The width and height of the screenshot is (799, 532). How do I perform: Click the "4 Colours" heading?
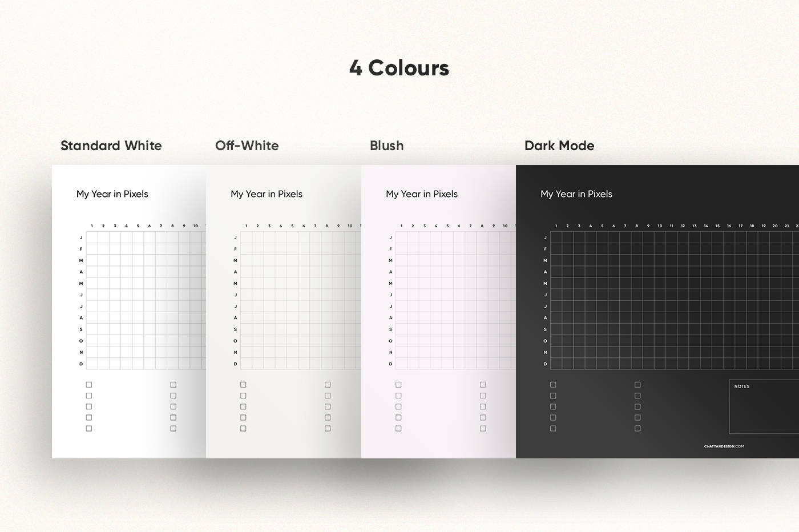tap(399, 68)
